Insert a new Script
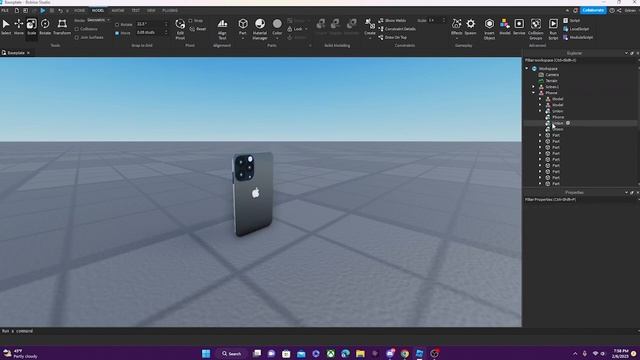This screenshot has width=640, height=360. (x=571, y=20)
